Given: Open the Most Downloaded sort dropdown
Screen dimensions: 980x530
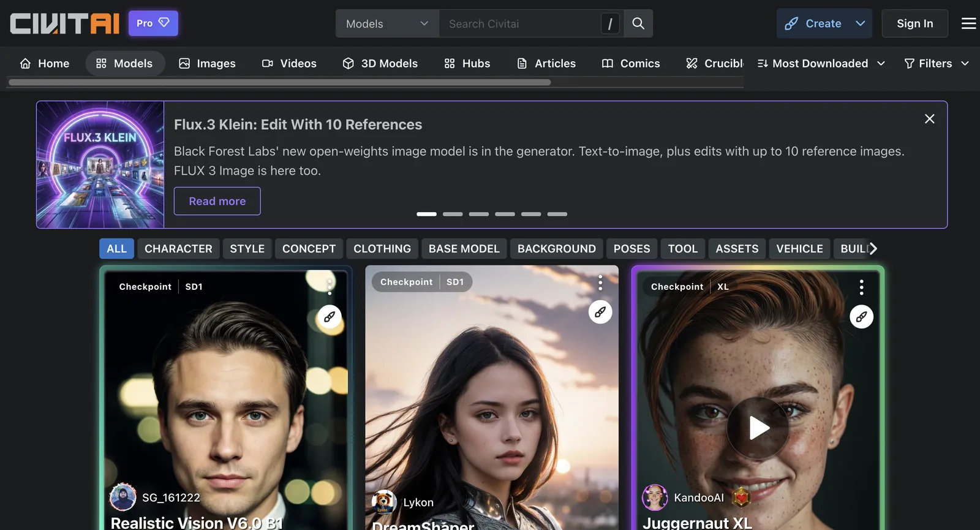Looking at the screenshot, I should (821, 63).
